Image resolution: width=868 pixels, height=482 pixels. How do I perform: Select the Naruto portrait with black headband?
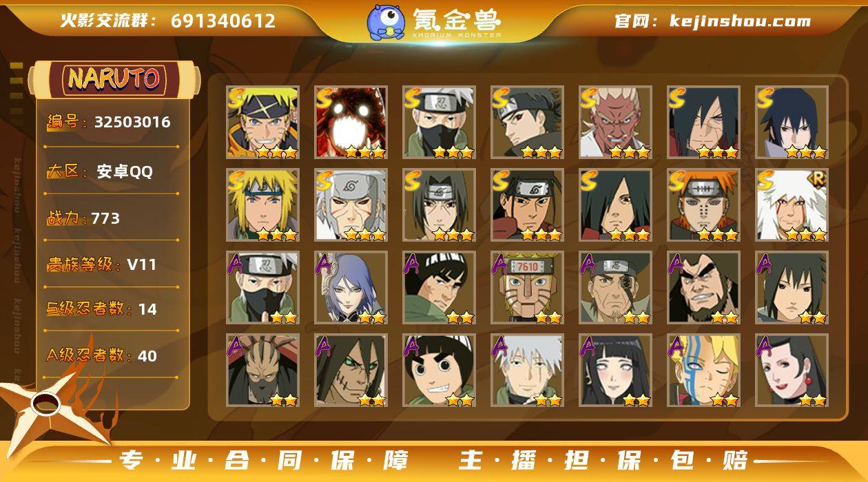(x=262, y=123)
